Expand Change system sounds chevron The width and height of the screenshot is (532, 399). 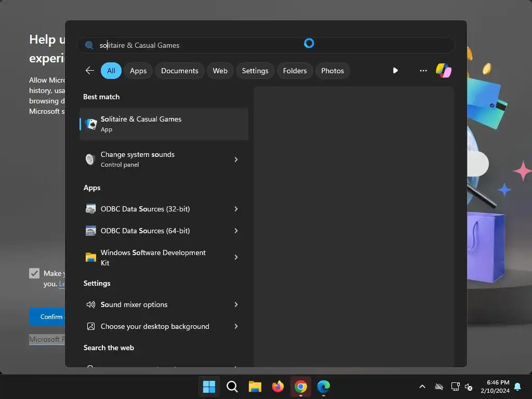pyautogui.click(x=236, y=159)
